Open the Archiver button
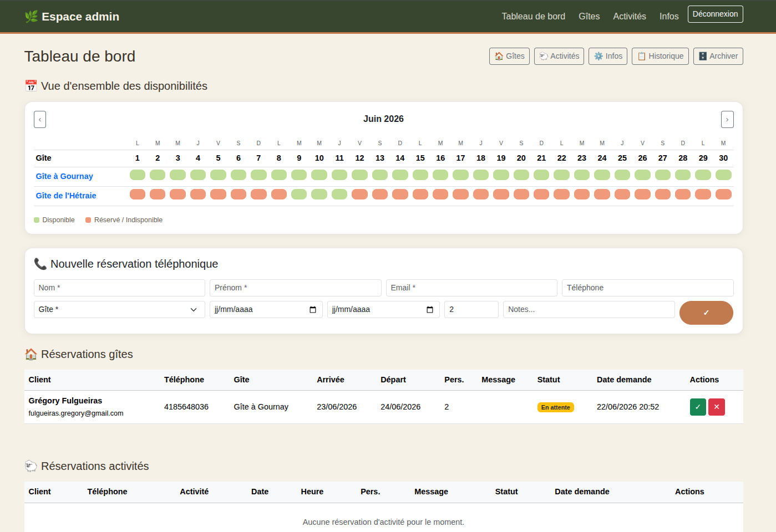 tap(718, 56)
